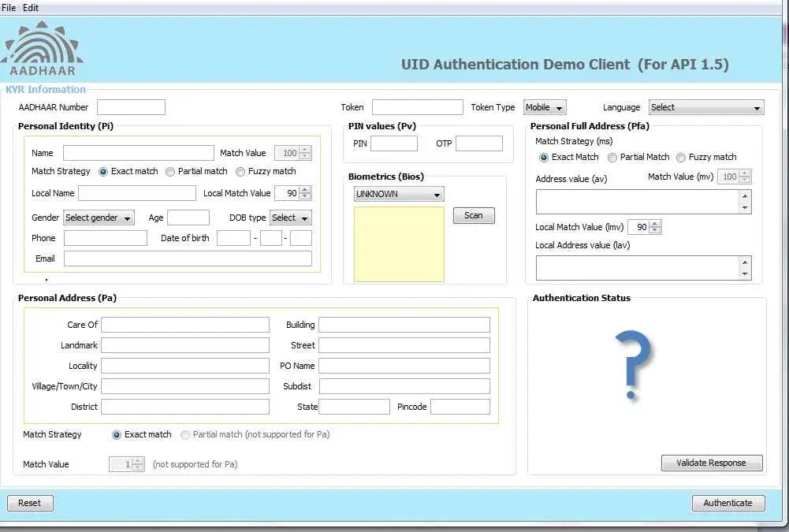Click the AADHAAR Number input field
Image resolution: width=789 pixels, height=532 pixels.
pyautogui.click(x=131, y=107)
